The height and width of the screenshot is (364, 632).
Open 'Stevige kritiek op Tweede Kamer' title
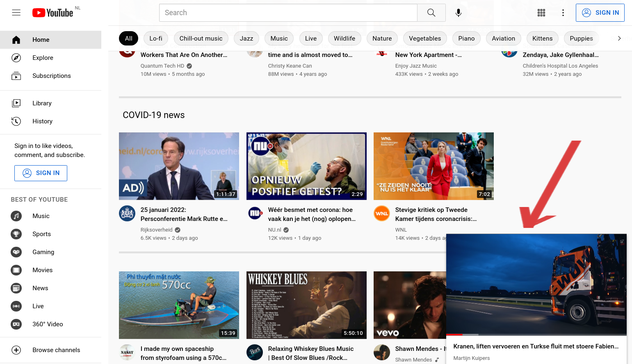pyautogui.click(x=436, y=214)
